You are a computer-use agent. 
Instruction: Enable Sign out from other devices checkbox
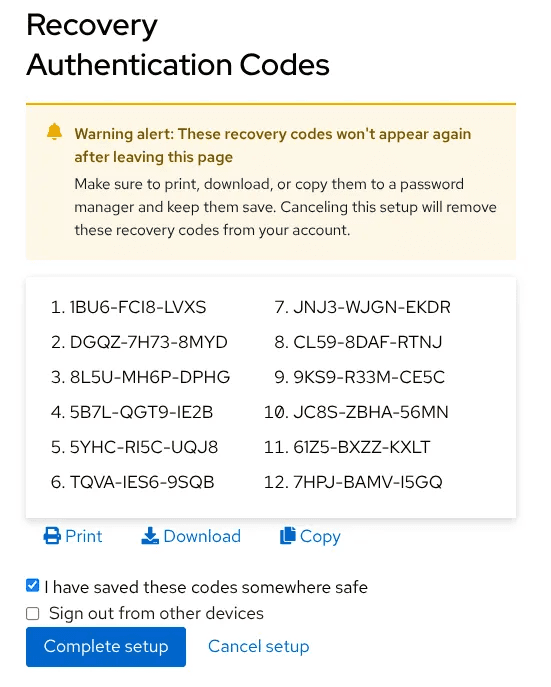point(32,613)
